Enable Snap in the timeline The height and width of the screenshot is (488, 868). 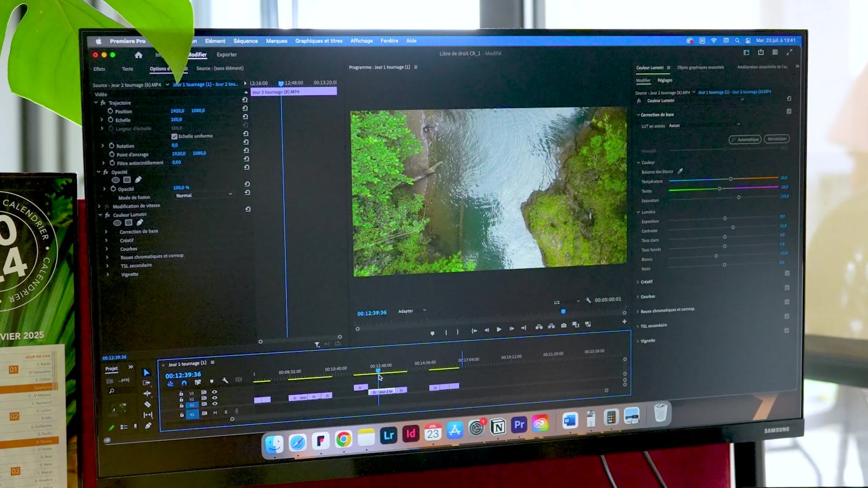coord(183,383)
